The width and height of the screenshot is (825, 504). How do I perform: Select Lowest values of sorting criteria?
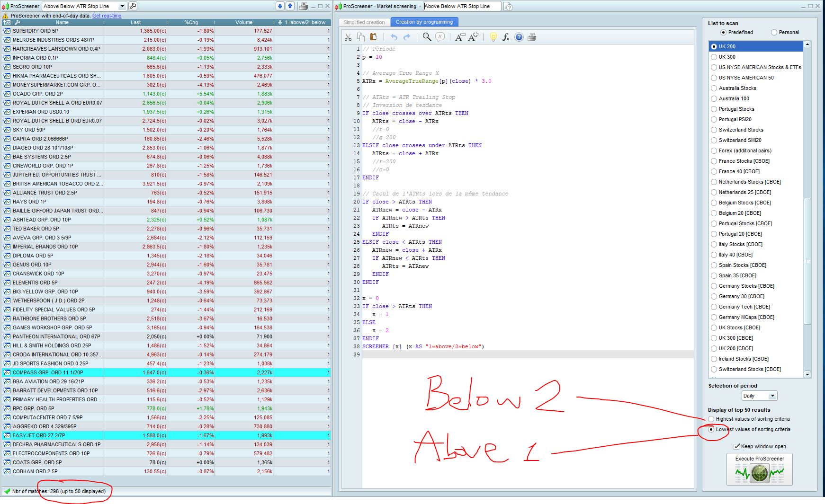tap(711, 429)
